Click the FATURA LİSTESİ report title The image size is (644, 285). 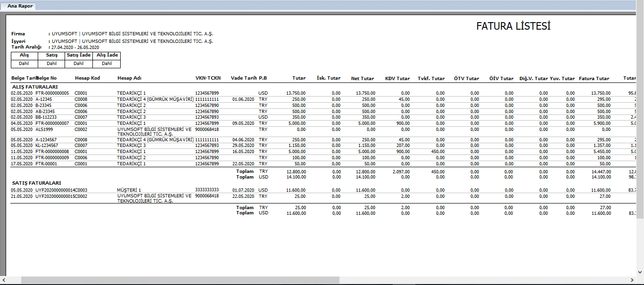coord(513,26)
